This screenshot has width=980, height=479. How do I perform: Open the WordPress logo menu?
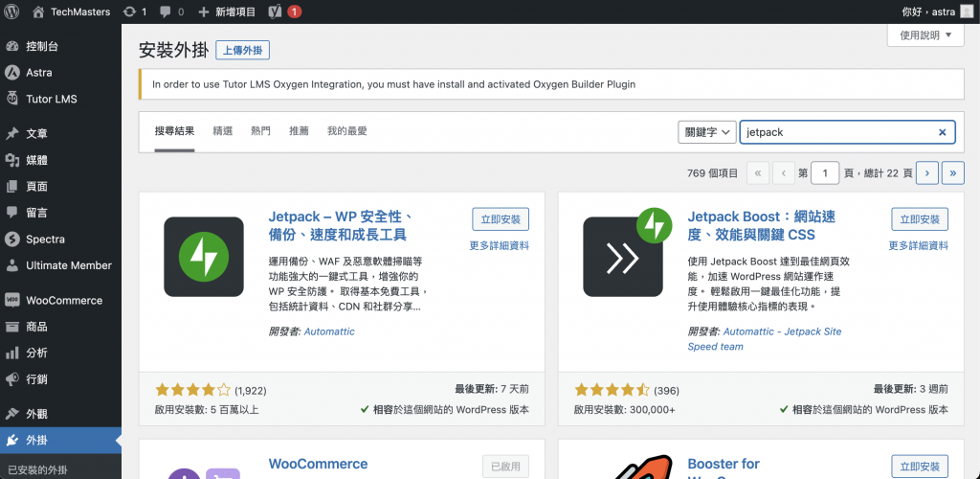pyautogui.click(x=11, y=11)
